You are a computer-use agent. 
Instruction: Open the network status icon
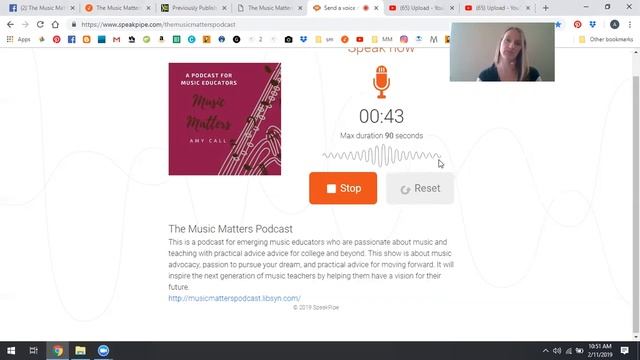click(569, 351)
